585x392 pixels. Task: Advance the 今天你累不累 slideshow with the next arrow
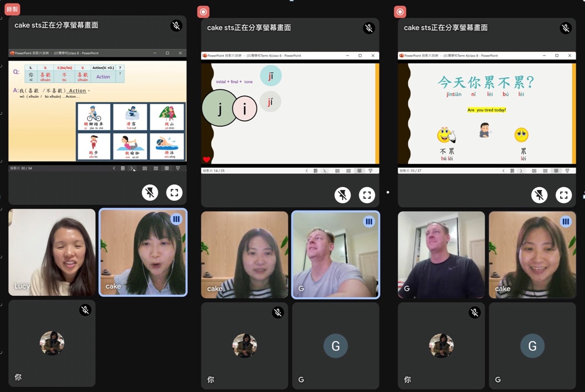(521, 170)
